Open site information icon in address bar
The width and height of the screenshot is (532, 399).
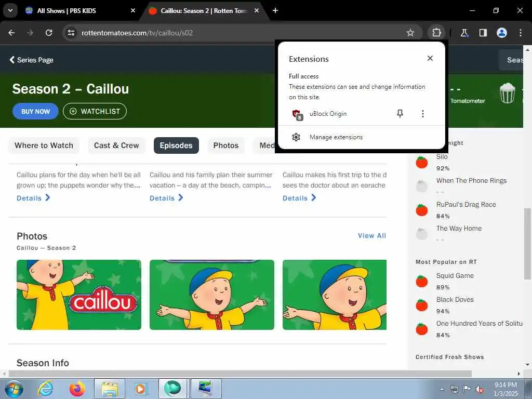(71, 33)
